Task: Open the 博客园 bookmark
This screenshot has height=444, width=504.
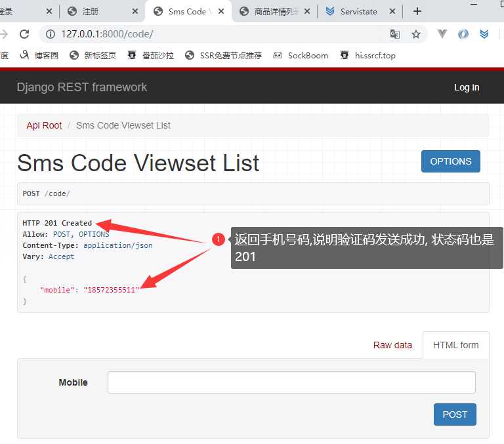Action: click(x=39, y=55)
